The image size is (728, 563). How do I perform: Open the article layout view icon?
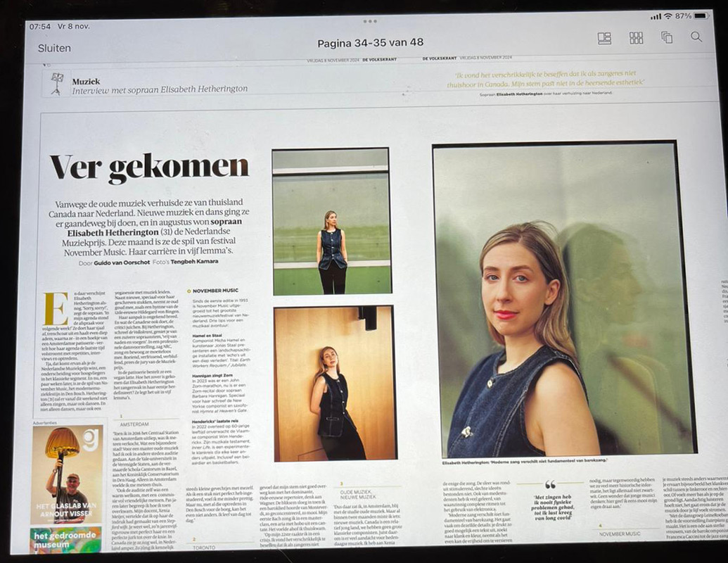(604, 38)
